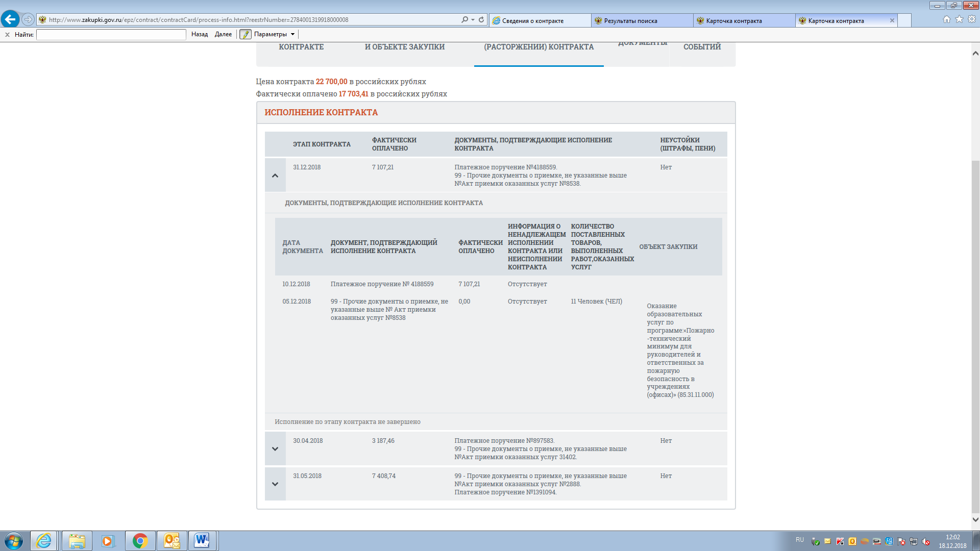Click the Найти search input field

pos(111,35)
